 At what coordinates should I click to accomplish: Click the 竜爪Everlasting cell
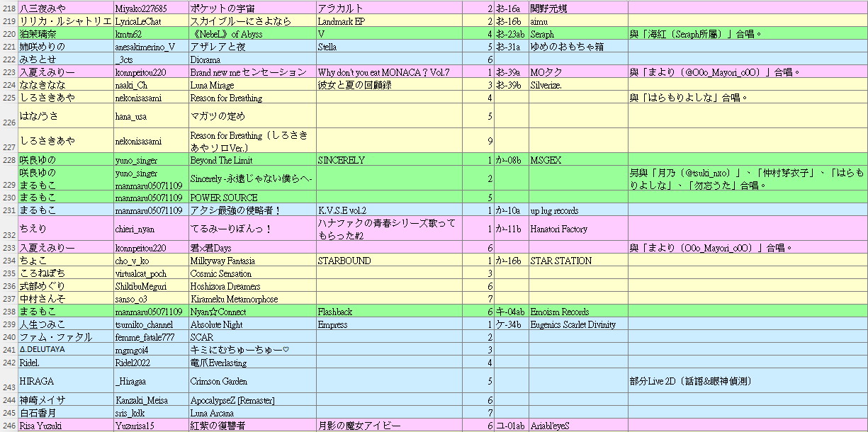(x=252, y=363)
